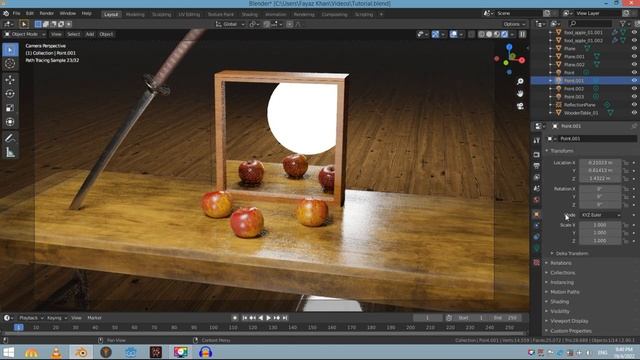Select the Scale tool
640x360 pixels.
[10, 108]
